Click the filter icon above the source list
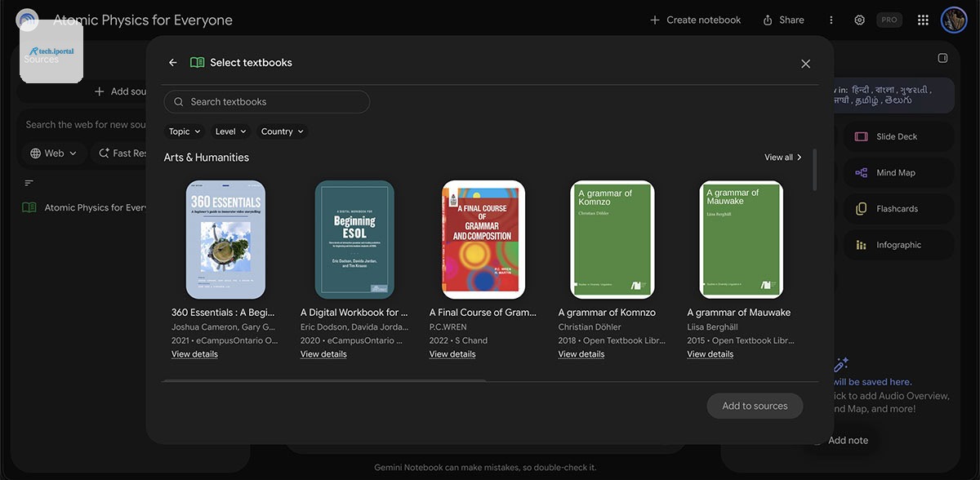Screen dimensions: 980x480 click(x=29, y=183)
